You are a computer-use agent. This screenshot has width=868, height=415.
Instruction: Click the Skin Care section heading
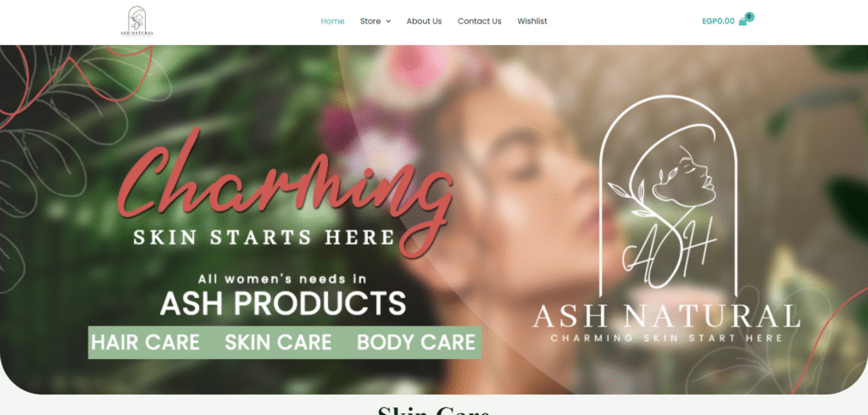[x=433, y=411]
